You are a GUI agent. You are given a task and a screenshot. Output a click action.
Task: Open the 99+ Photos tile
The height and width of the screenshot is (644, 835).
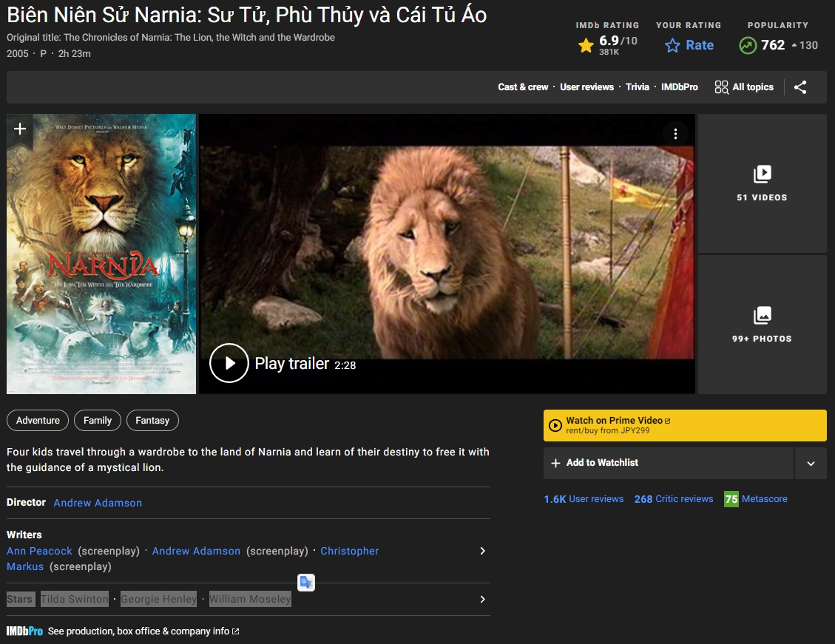[762, 325]
